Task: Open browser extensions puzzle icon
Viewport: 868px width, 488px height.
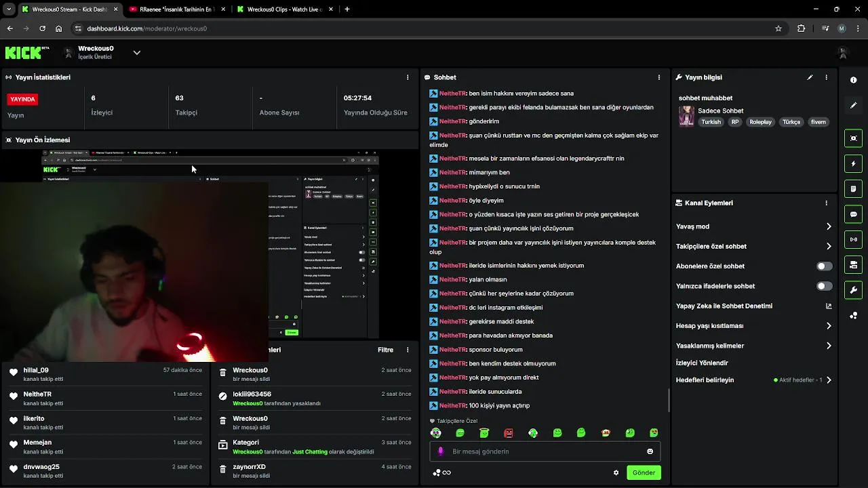Action: pyautogui.click(x=801, y=28)
